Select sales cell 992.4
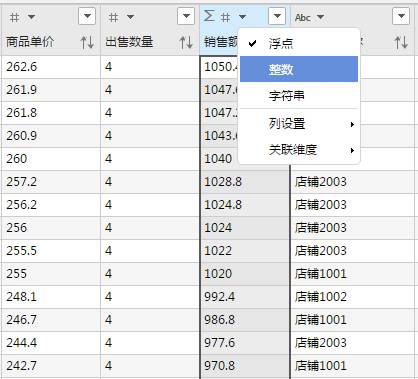 (245, 297)
